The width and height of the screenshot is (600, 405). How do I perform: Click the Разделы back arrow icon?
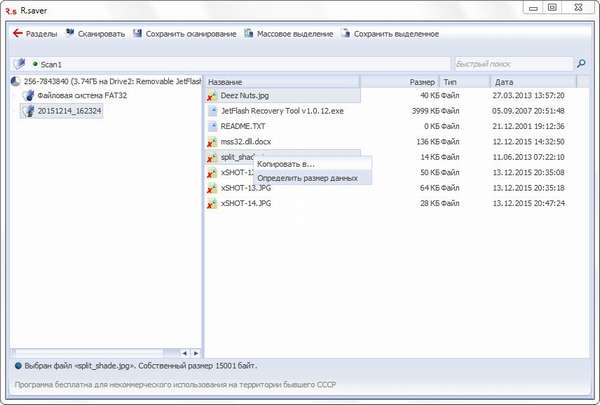(17, 33)
